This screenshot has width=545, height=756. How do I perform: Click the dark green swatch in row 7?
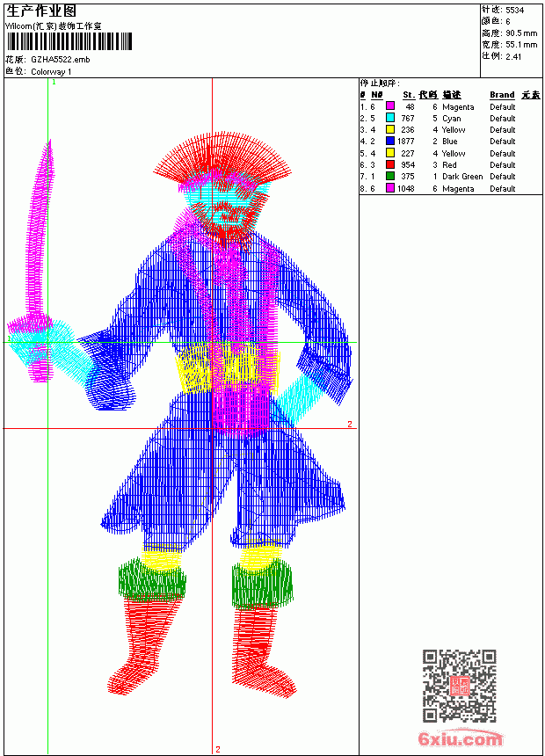coord(390,176)
